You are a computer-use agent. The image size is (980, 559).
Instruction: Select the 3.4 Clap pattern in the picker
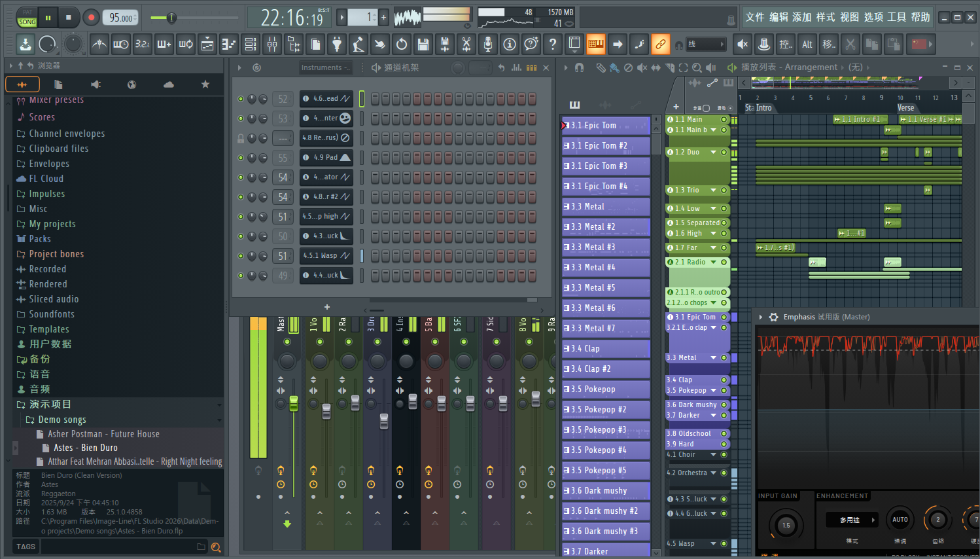[606, 349]
